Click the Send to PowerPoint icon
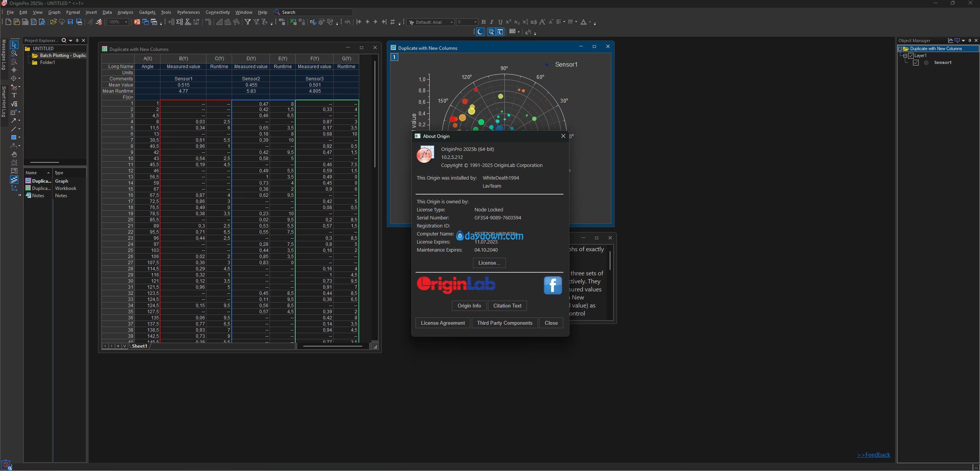This screenshot has height=471, width=980. (x=137, y=22)
